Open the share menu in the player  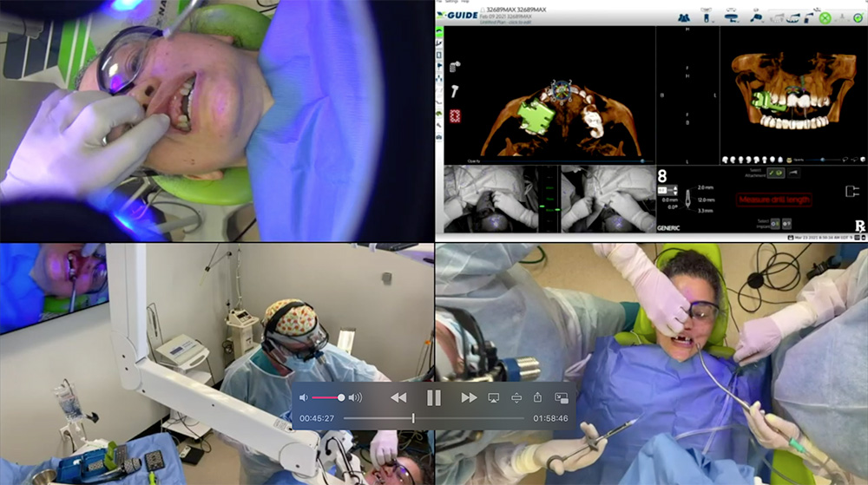(x=537, y=397)
